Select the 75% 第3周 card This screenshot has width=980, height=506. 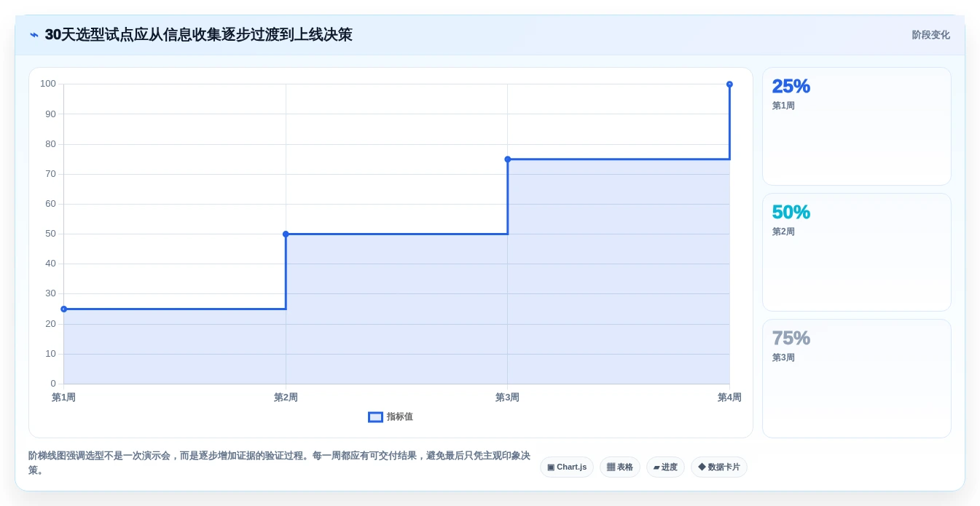coord(857,379)
